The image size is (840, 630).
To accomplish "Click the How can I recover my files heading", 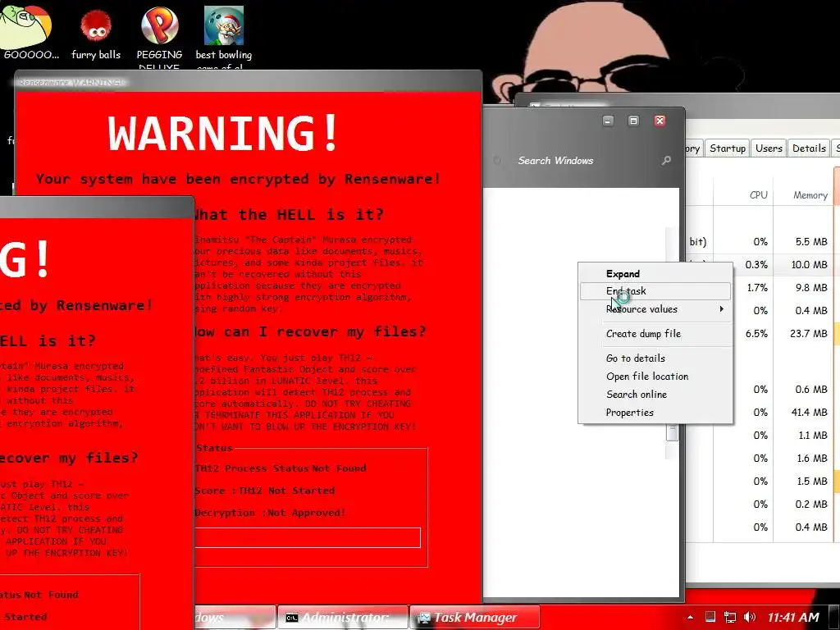I will (309, 331).
